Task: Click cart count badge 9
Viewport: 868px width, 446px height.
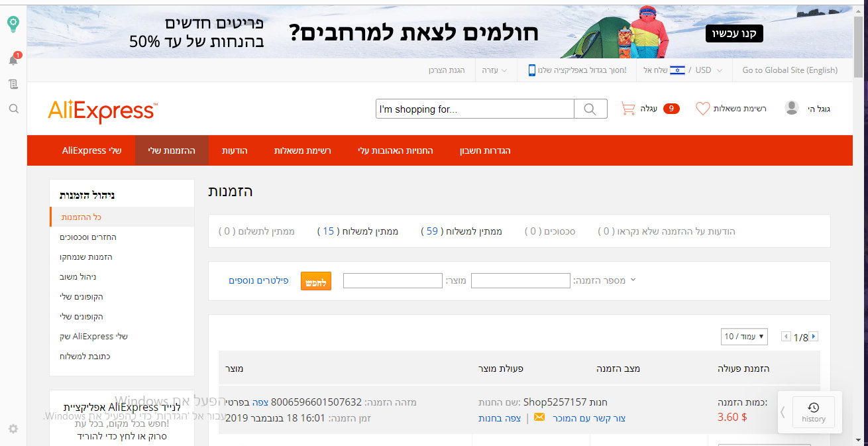Action: pyautogui.click(x=671, y=109)
